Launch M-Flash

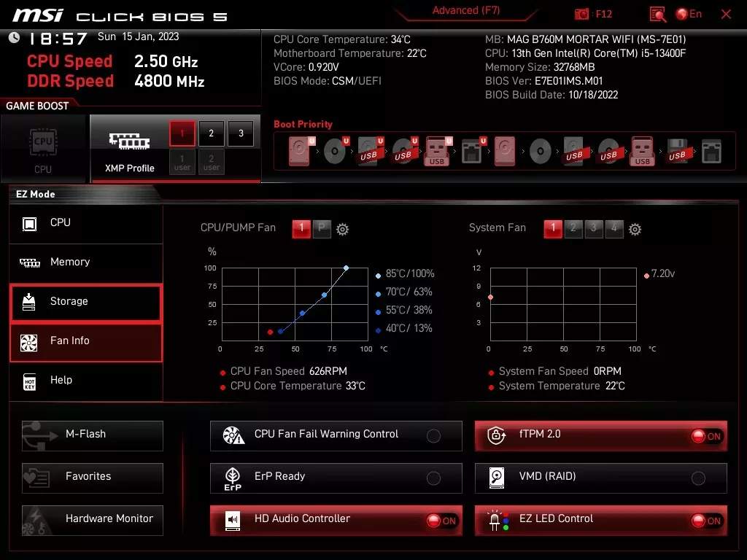(92, 435)
